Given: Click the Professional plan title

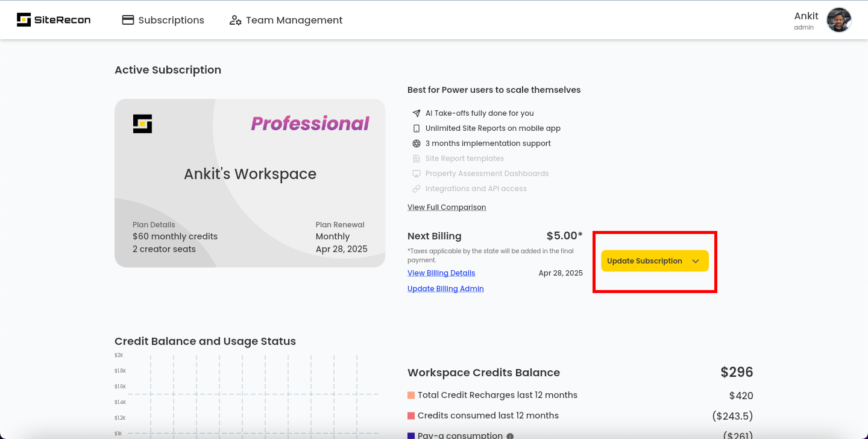Looking at the screenshot, I should pos(310,124).
